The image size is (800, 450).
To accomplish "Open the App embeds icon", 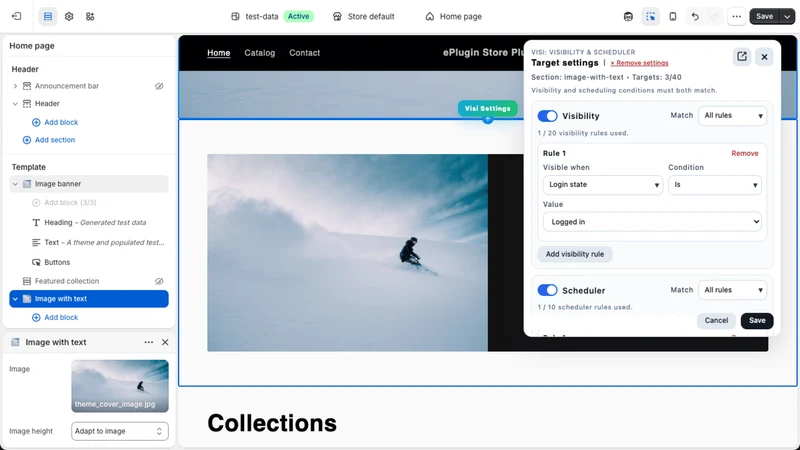I will tap(90, 16).
